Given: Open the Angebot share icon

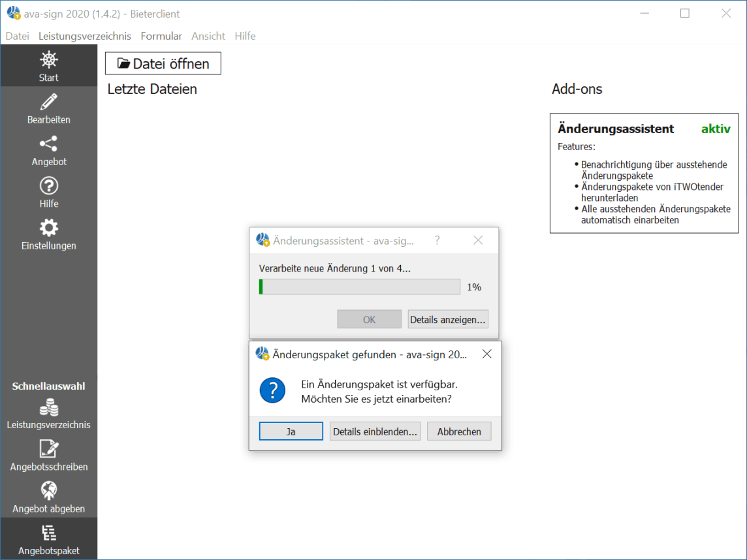Looking at the screenshot, I should 48,144.
